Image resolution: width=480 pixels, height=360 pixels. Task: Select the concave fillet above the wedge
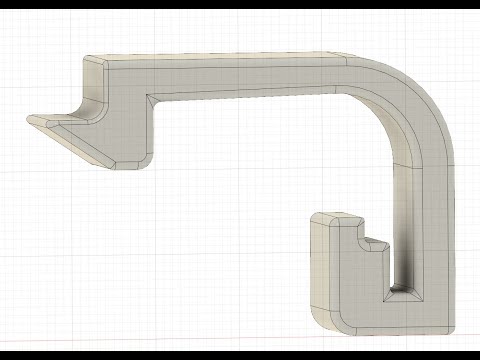(90, 112)
